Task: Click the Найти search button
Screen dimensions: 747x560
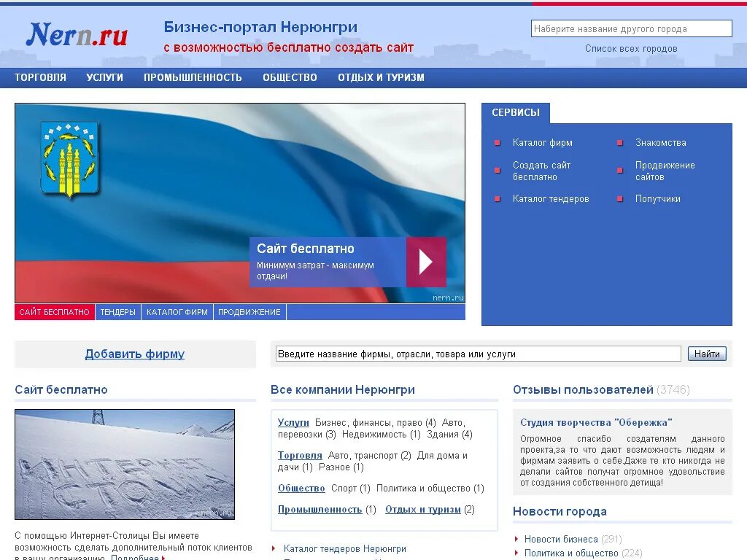Action: coord(707,354)
